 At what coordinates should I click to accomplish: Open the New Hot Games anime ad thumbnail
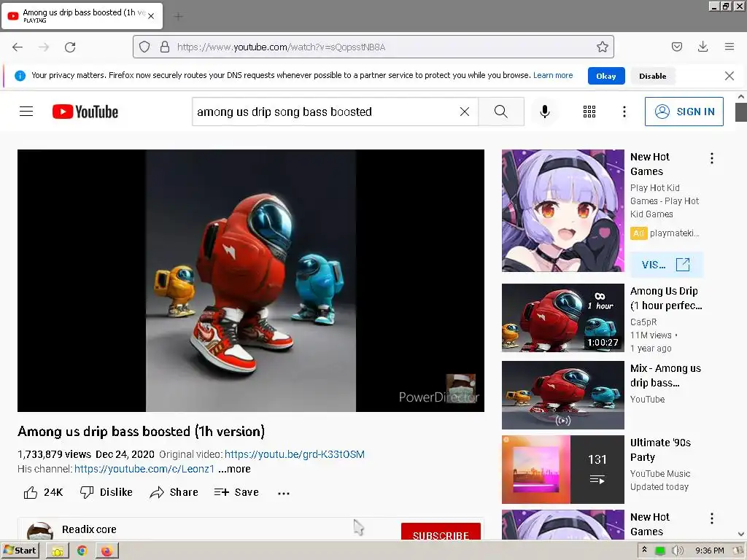click(562, 211)
